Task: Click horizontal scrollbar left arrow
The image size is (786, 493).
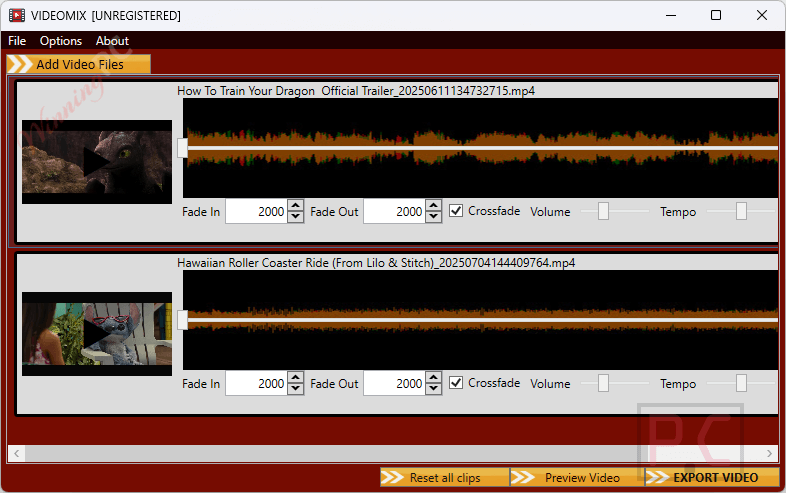Action: [17, 453]
